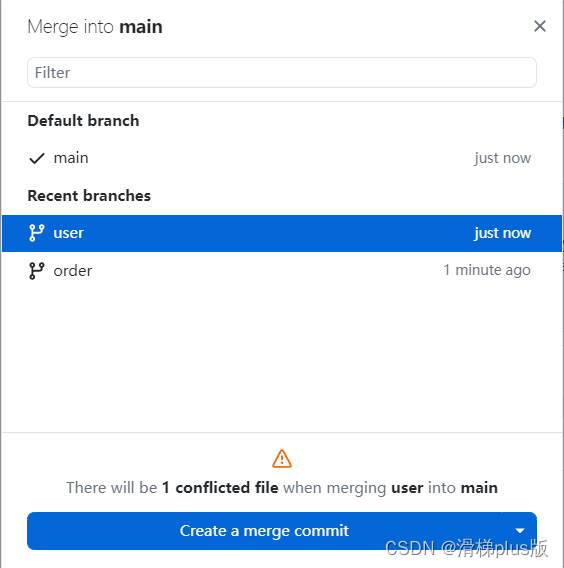This screenshot has height=568, width=564.
Task: Click the 'just now' timestamp on main
Action: 503,158
